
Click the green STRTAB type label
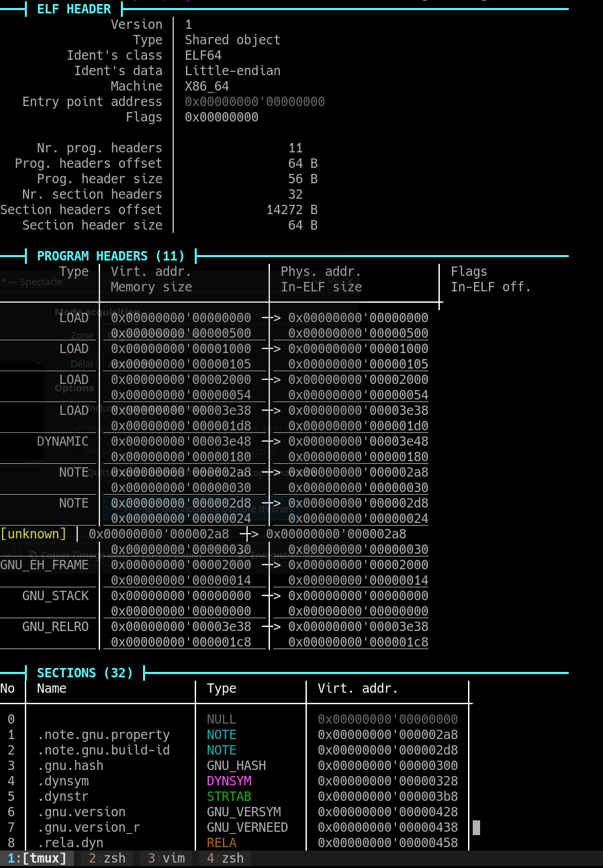tap(229, 796)
